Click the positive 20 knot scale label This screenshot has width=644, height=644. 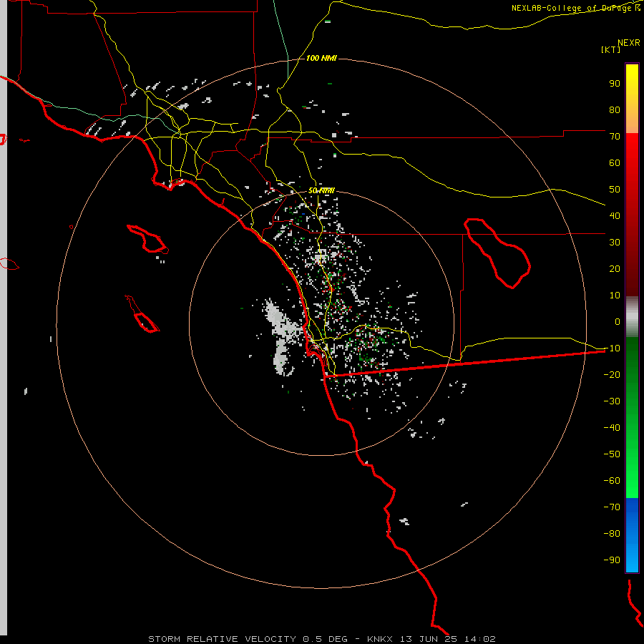tap(615, 268)
